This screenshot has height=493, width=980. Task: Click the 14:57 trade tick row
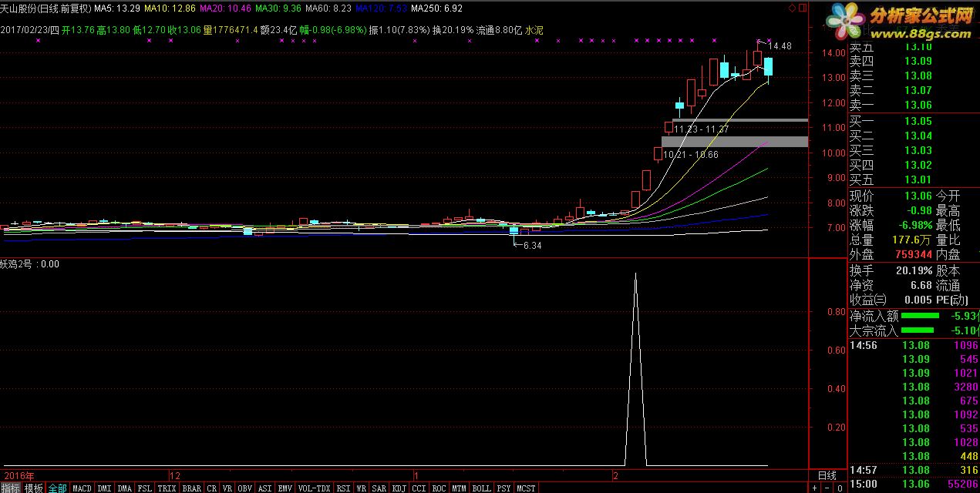[x=914, y=470]
